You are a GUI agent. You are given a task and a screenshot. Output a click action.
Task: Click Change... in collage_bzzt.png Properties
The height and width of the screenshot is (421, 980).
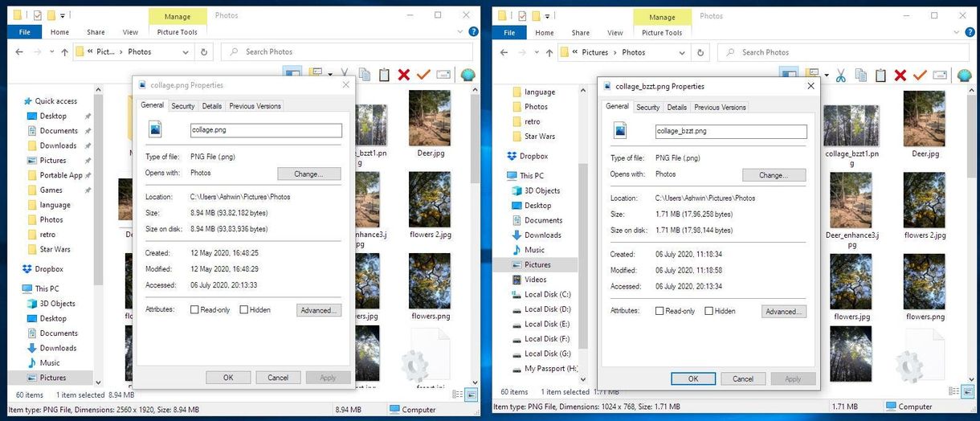coord(774,175)
